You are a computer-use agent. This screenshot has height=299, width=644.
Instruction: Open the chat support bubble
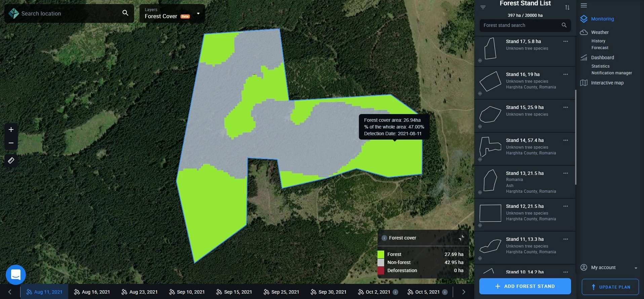pyautogui.click(x=16, y=275)
